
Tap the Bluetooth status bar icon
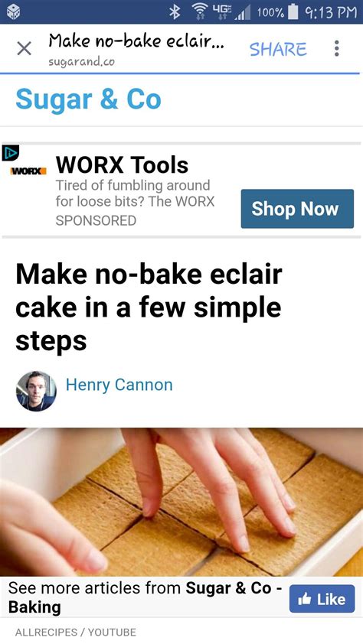coord(175,12)
